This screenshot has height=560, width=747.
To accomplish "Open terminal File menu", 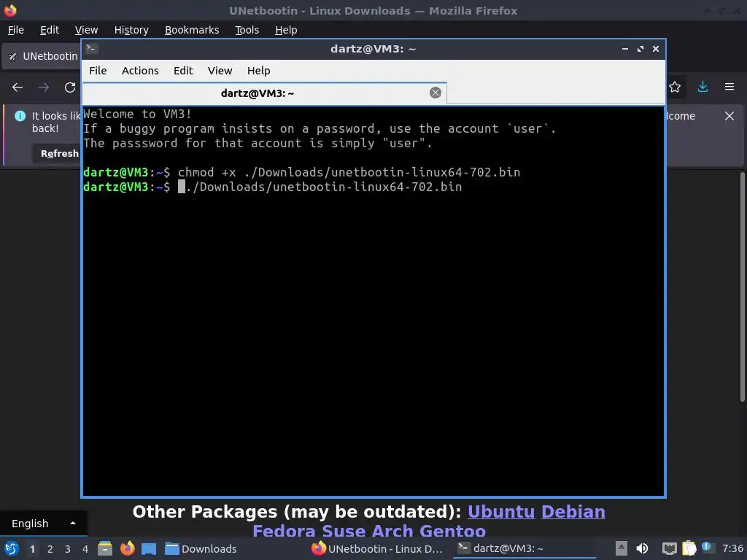I will 98,71.
